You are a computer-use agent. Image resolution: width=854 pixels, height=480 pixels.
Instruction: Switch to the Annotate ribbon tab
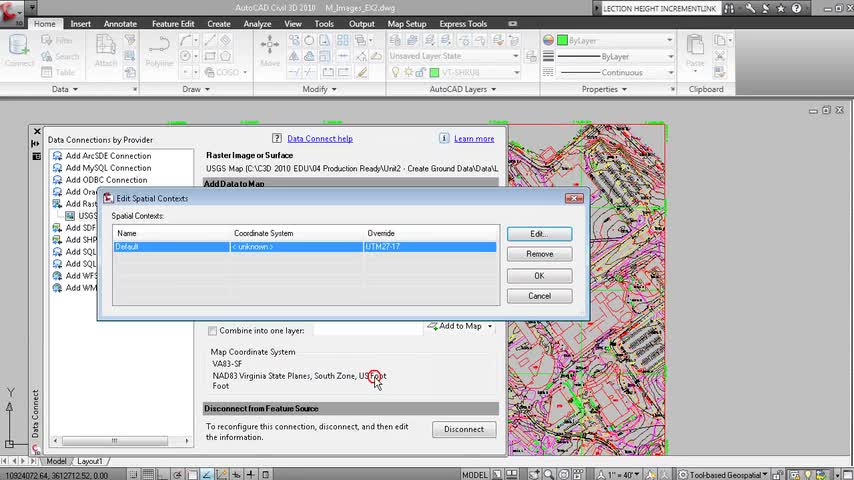coord(120,24)
